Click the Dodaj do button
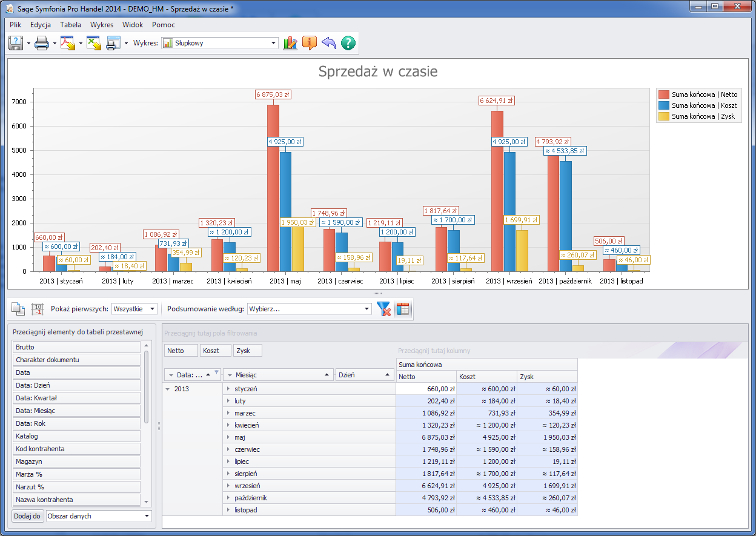Viewport: 756px width, 536px height. [27, 516]
